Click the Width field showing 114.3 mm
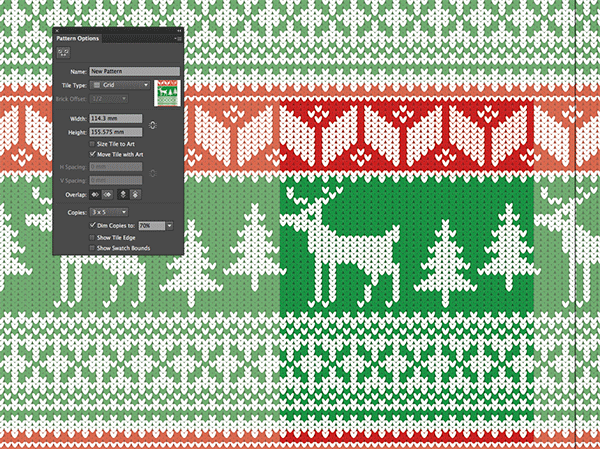Screen dimensions: 600x449 pos(116,118)
